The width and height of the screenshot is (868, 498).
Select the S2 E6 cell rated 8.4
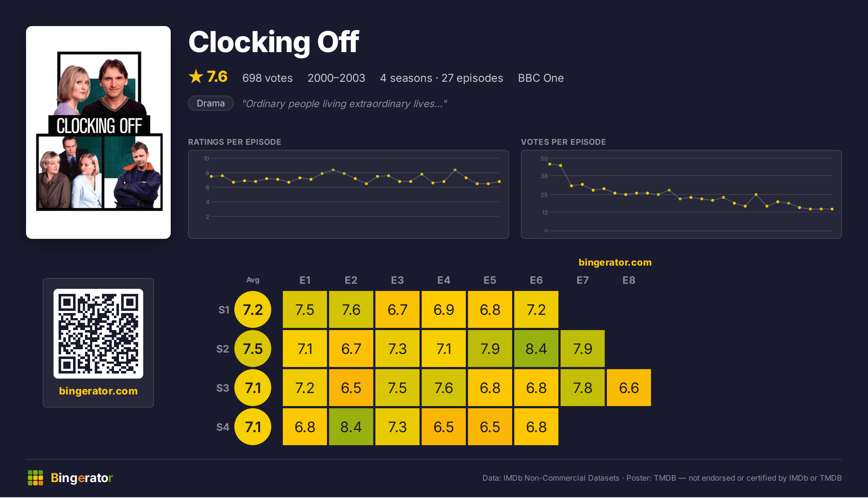(536, 349)
